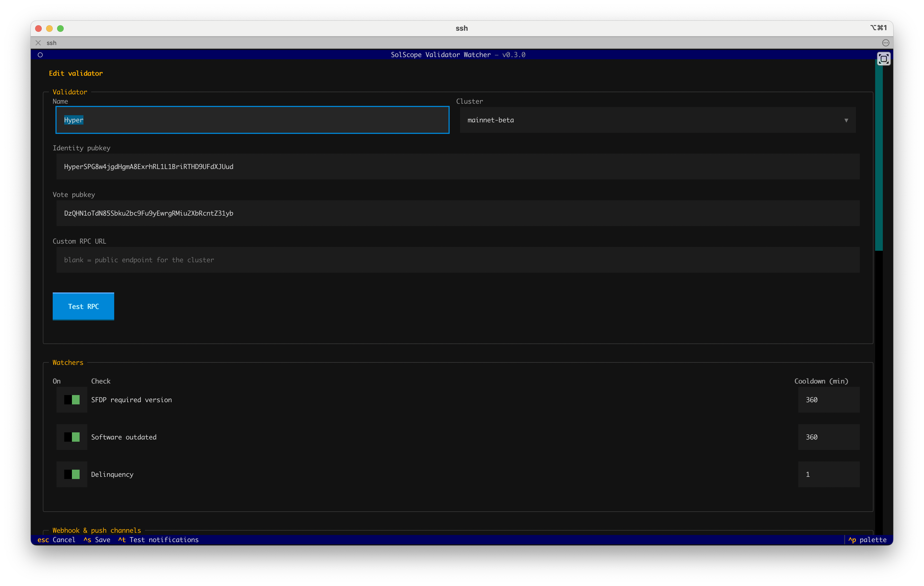This screenshot has height=586, width=924.
Task: Open the tab bar more options icon
Action: 885,43
